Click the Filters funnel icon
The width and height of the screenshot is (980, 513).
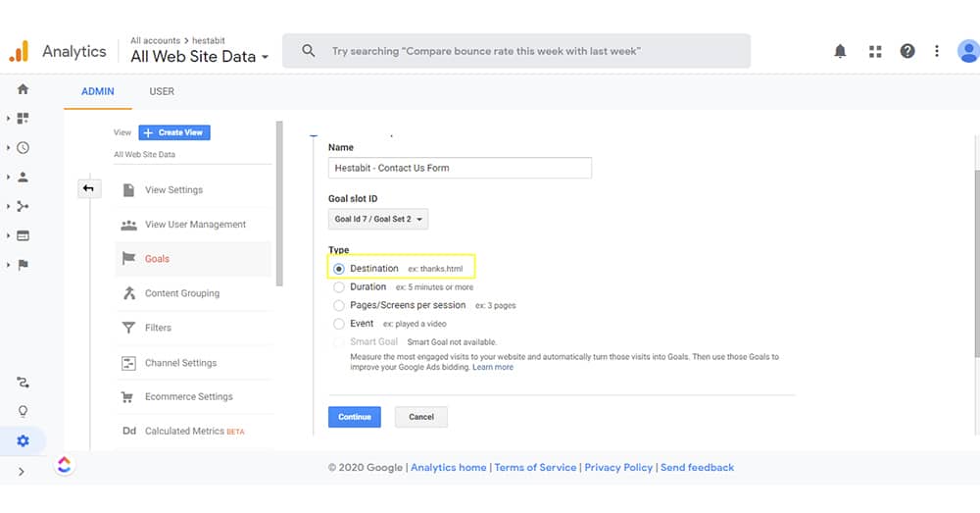point(128,328)
